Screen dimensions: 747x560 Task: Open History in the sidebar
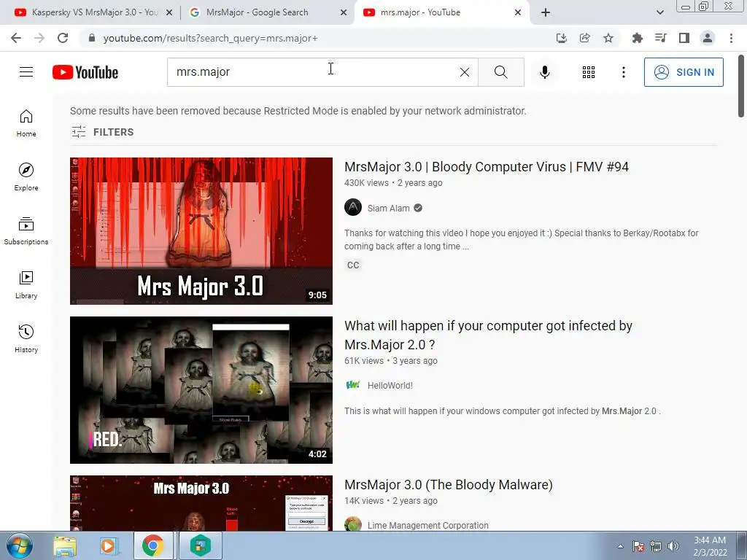[26, 338]
